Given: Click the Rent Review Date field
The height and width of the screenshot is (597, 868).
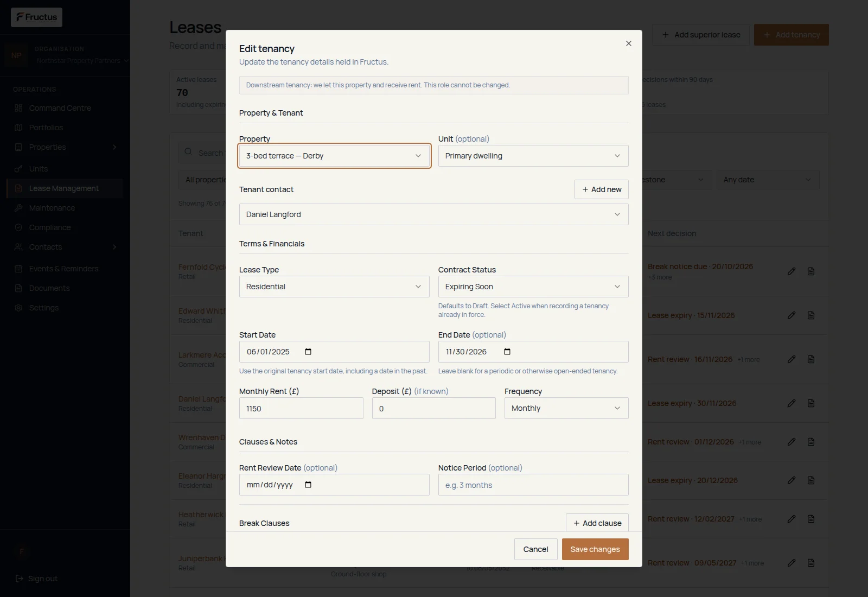Looking at the screenshot, I should point(334,485).
